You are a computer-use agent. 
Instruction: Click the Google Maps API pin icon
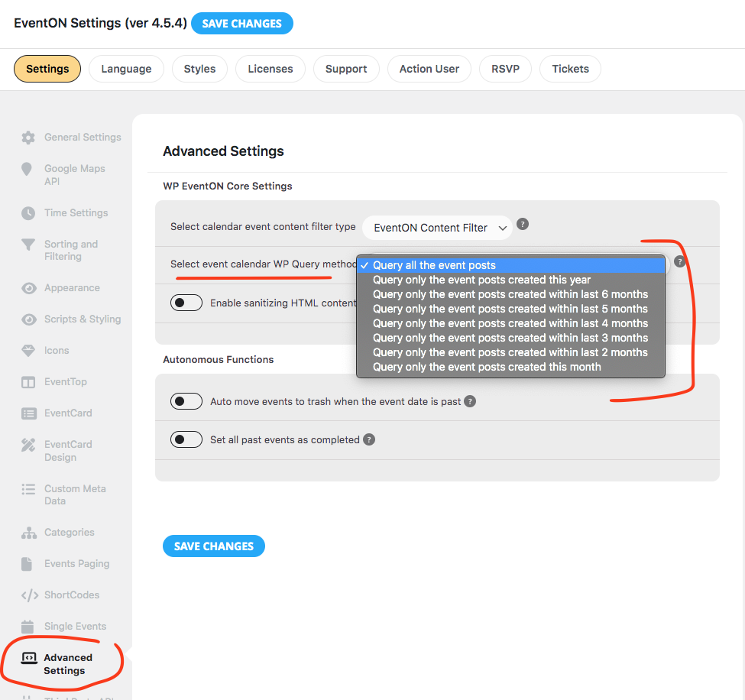click(27, 169)
